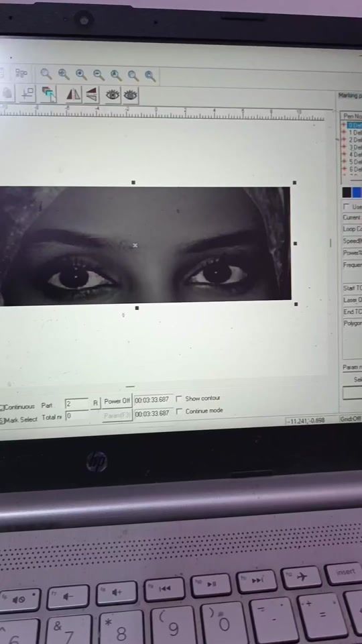362x644 pixels.
Task: Click the upper 00:03:33.687 time field
Action: [152, 399]
